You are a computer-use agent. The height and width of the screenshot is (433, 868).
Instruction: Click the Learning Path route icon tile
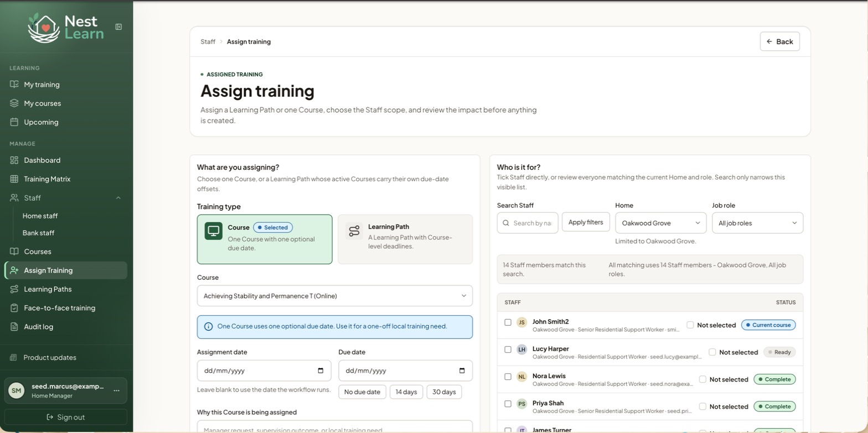(354, 231)
